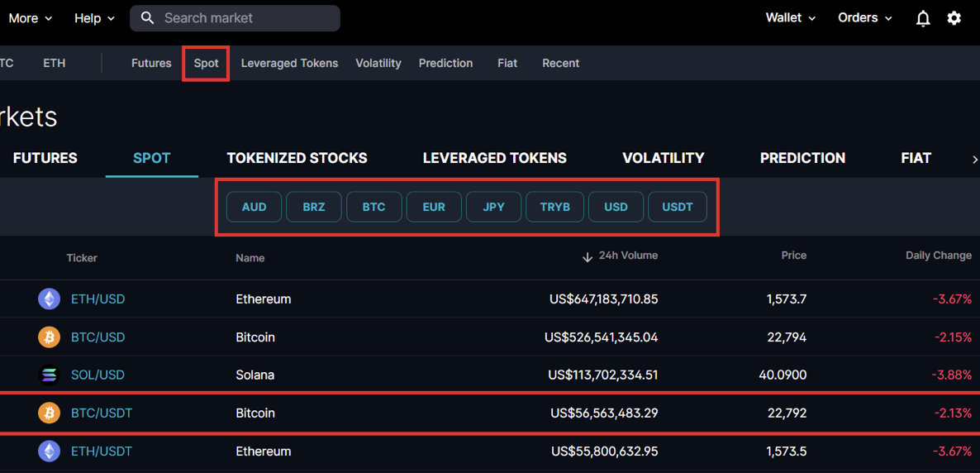The height and width of the screenshot is (473, 980).
Task: Switch to the SPOT markets tab
Action: click(152, 158)
